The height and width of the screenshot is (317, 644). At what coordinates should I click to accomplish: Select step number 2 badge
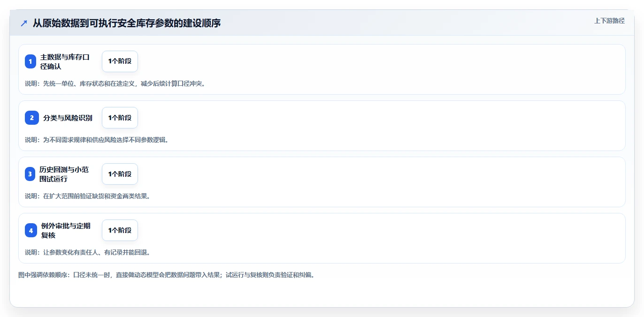[32, 118]
